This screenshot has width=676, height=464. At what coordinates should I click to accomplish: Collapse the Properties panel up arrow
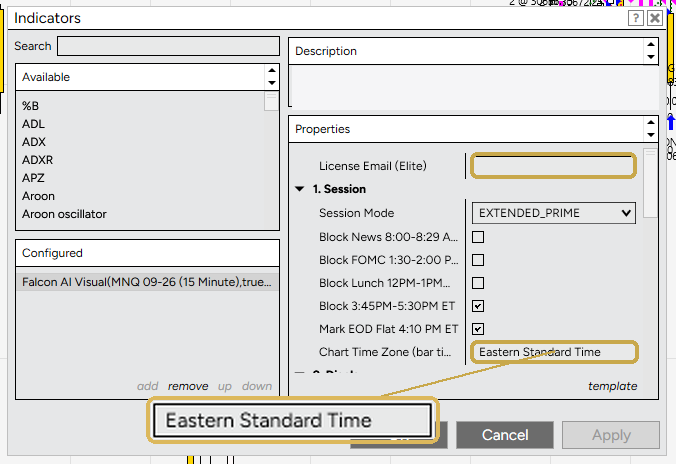pyautogui.click(x=651, y=122)
